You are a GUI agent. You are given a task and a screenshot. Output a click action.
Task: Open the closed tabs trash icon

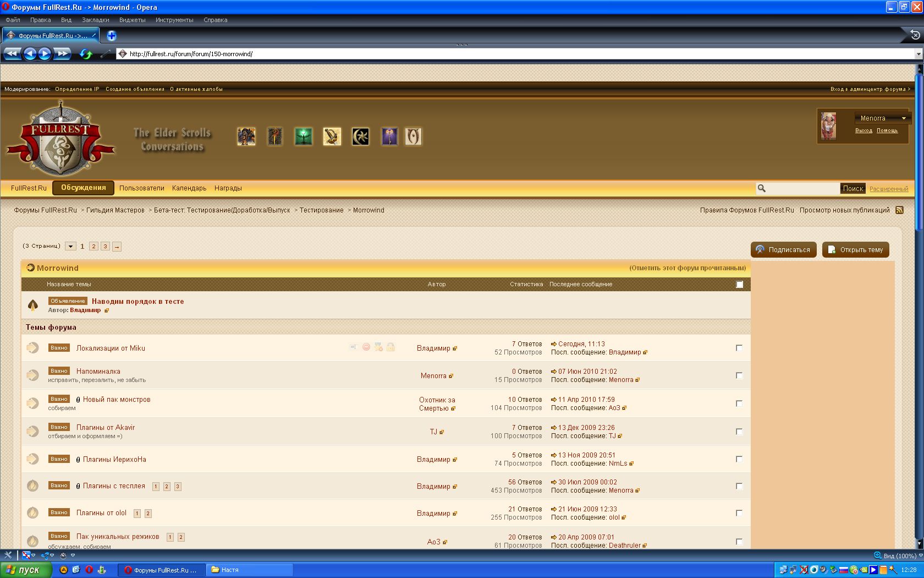coord(915,35)
